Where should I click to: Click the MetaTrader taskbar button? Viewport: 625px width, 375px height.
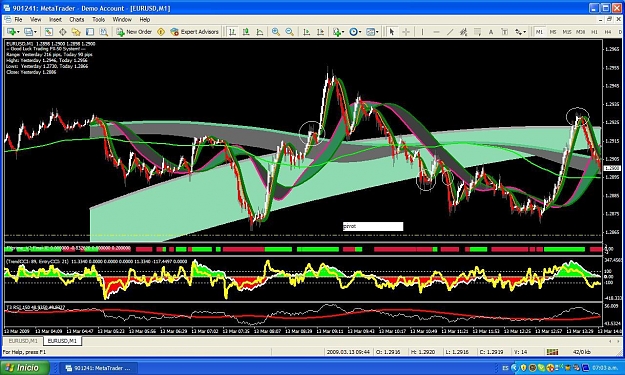98,368
